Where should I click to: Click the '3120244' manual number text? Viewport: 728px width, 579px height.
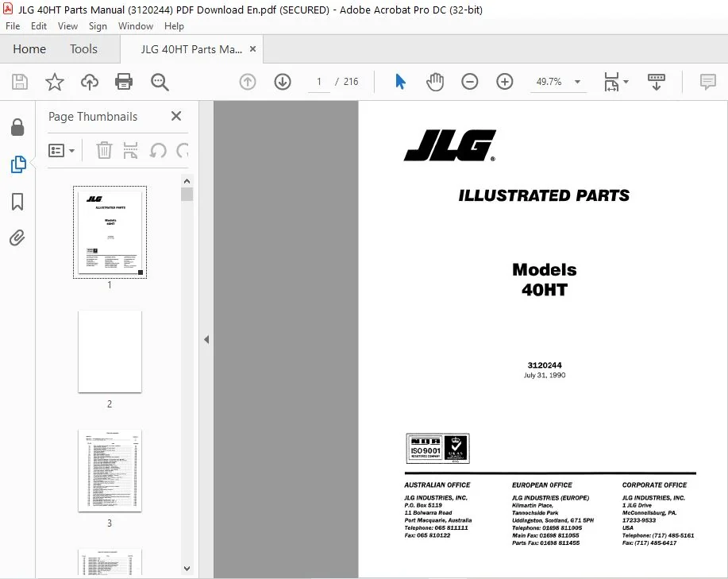tap(545, 365)
